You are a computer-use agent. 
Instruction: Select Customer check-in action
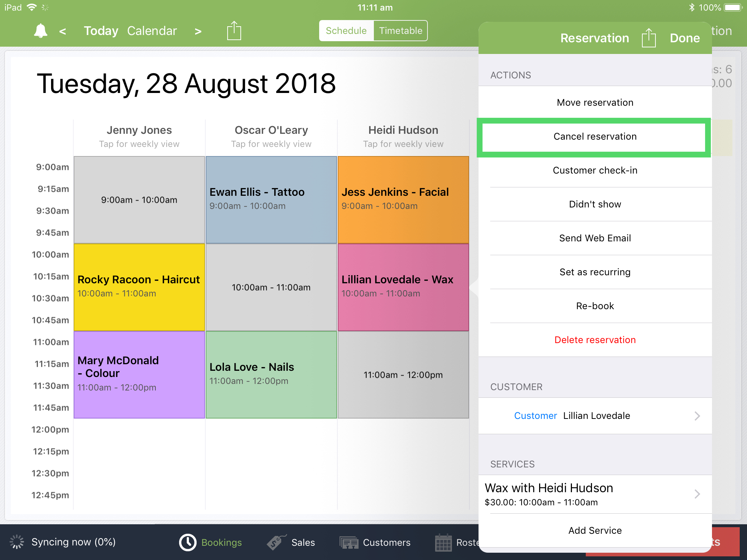coord(595,170)
